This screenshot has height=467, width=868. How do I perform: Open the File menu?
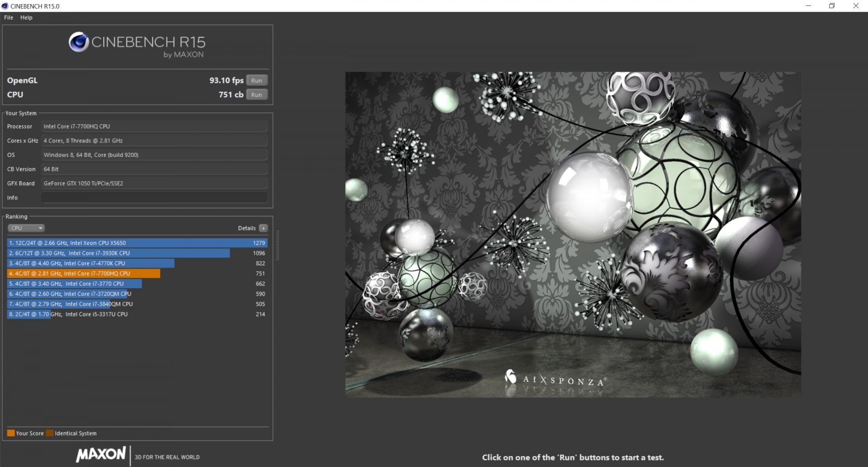point(9,18)
